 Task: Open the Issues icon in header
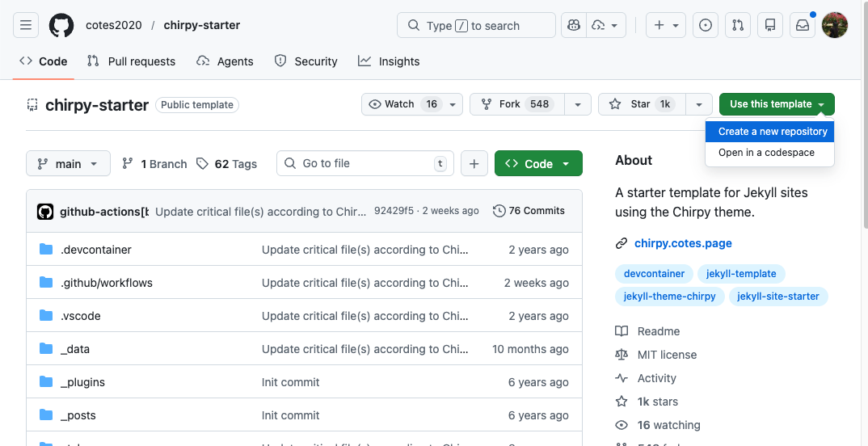706,26
